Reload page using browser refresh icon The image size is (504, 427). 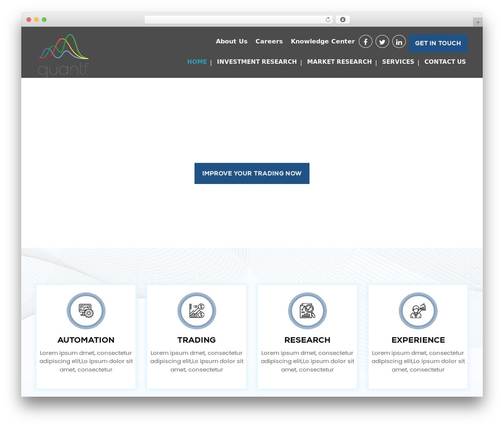point(328,20)
